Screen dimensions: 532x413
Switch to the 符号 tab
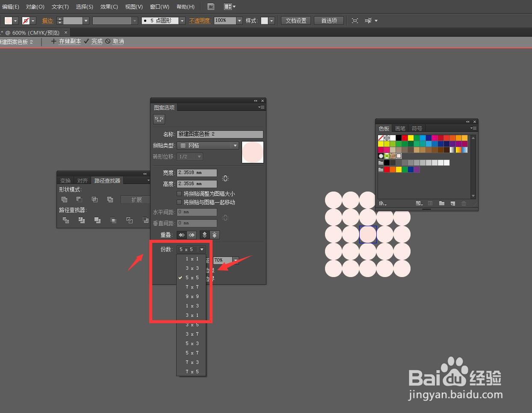click(417, 128)
